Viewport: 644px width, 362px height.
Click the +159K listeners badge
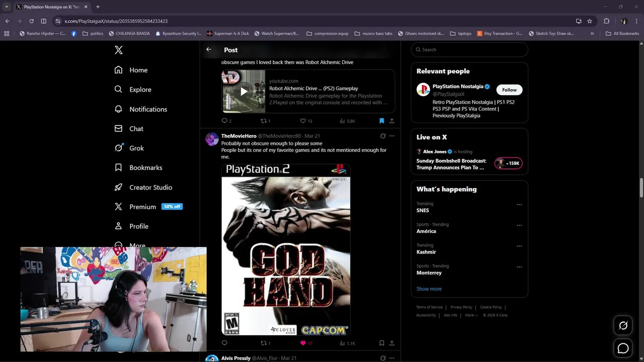pyautogui.click(x=508, y=163)
